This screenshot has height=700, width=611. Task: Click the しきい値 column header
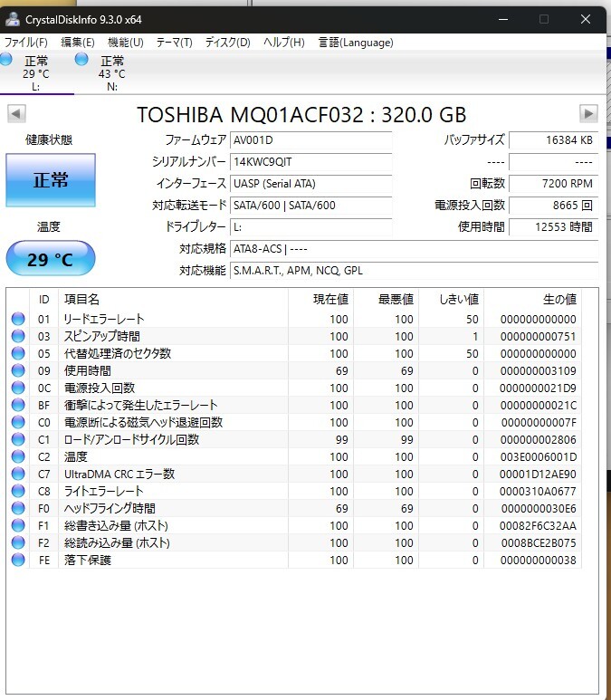tap(451, 299)
